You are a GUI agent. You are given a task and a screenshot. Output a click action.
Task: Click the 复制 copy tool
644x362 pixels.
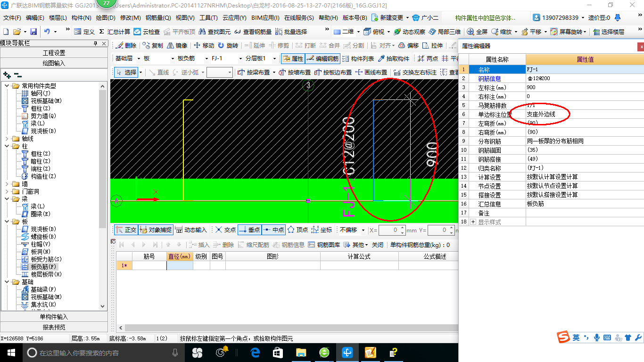[153, 45]
